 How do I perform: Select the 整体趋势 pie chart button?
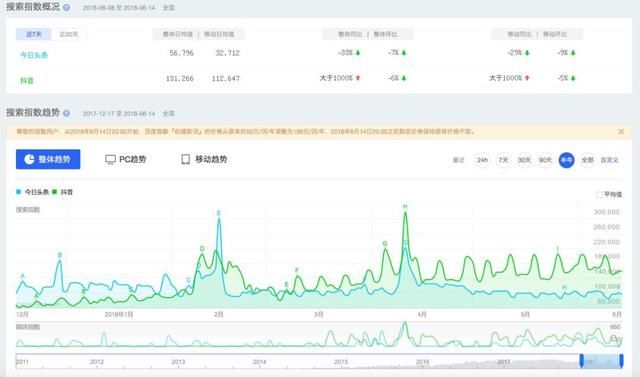48,159
